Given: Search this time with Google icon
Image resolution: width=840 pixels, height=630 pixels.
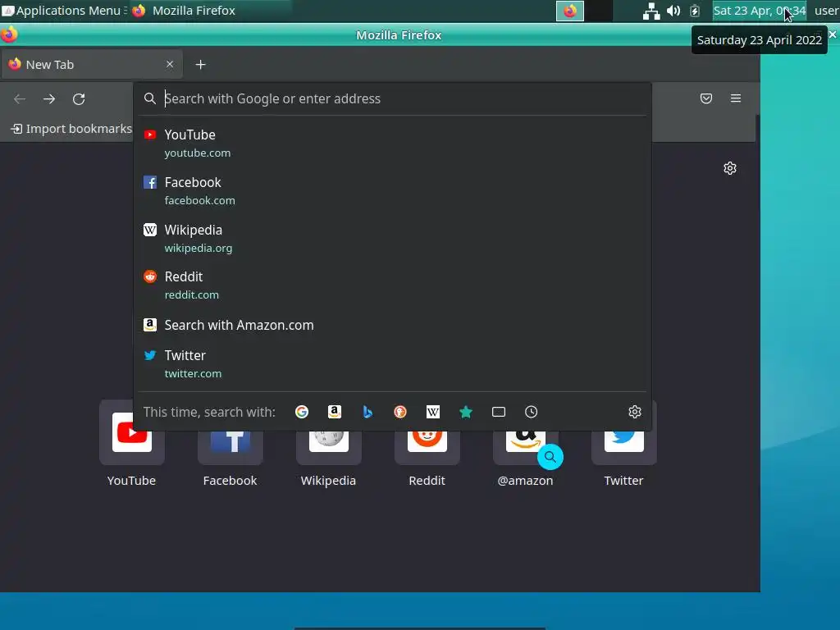Looking at the screenshot, I should [x=302, y=412].
